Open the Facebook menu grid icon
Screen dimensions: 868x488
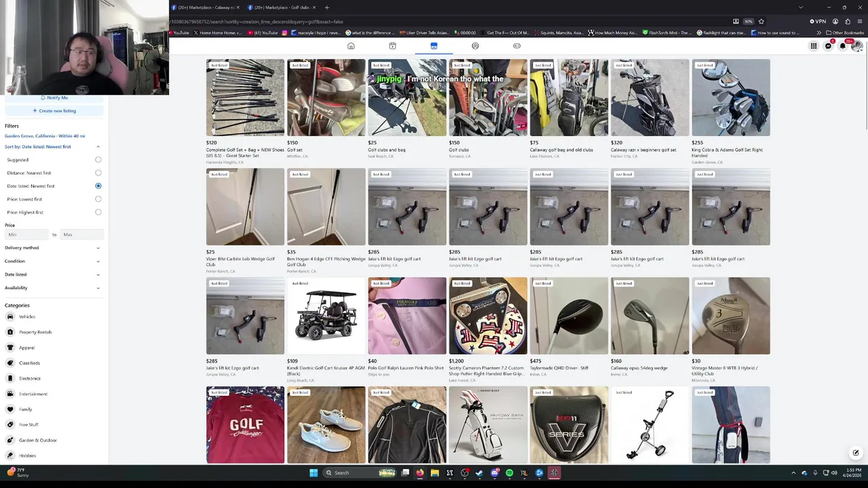pos(814,46)
